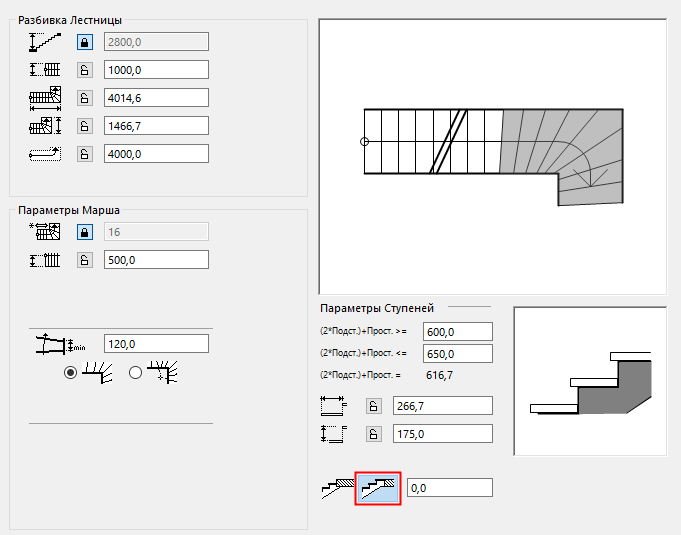Toggle the lock beside the 1000,0 field

click(85, 69)
